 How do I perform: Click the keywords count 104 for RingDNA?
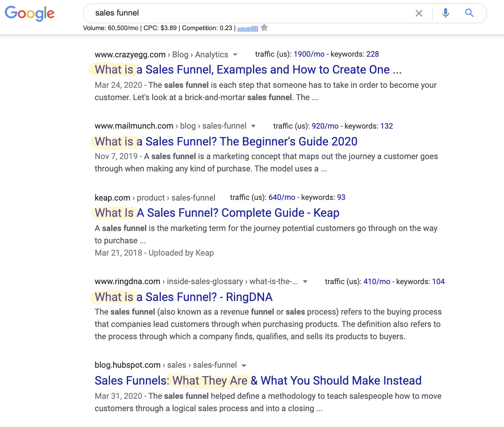(438, 282)
